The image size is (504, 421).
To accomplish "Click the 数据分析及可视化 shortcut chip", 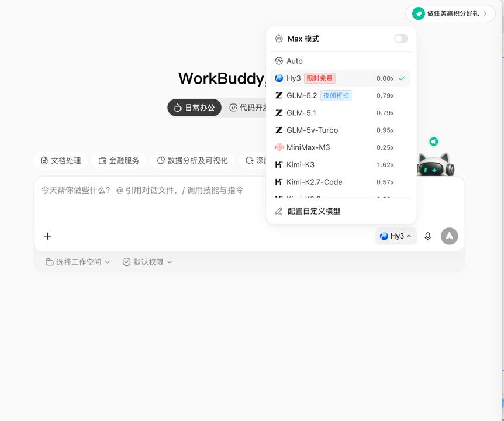I will 192,160.
